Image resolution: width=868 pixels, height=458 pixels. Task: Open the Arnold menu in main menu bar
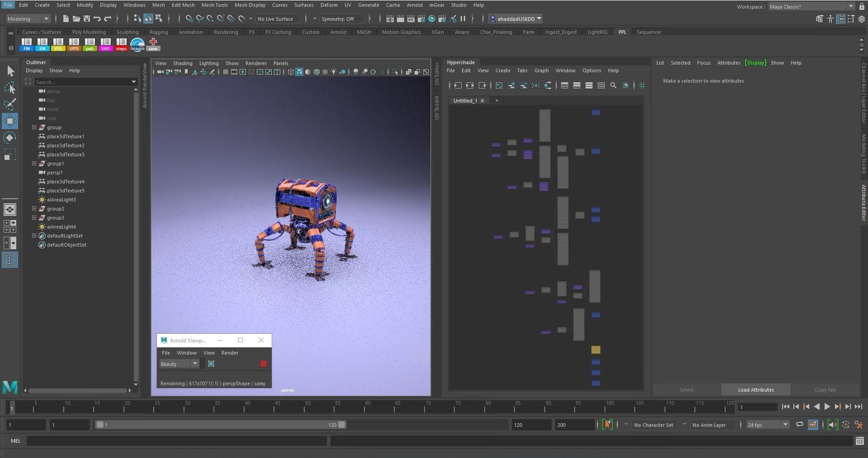click(415, 5)
